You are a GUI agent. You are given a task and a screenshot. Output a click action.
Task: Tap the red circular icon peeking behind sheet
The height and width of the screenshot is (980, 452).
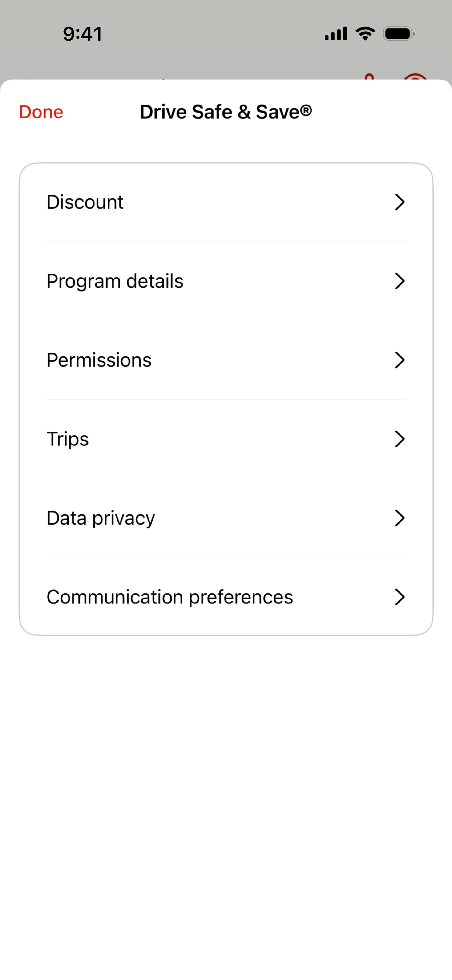[415, 77]
